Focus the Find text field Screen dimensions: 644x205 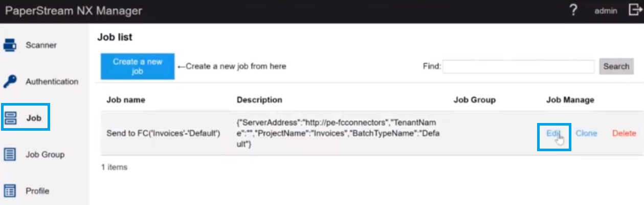519,67
